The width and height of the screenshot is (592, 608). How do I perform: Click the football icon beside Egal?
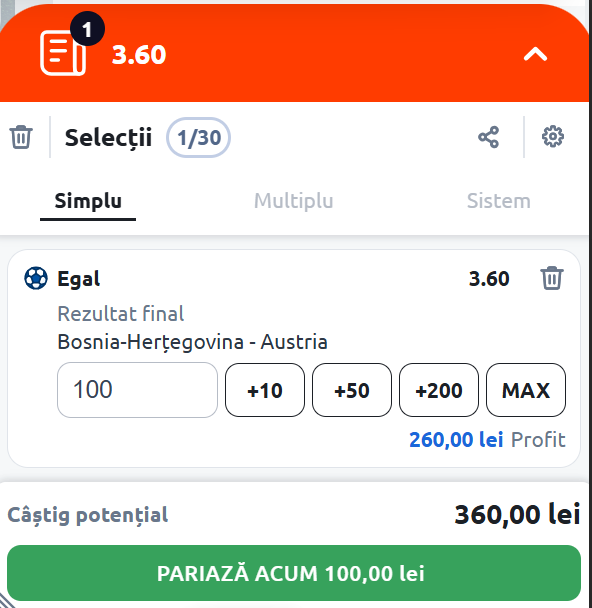pyautogui.click(x=36, y=278)
